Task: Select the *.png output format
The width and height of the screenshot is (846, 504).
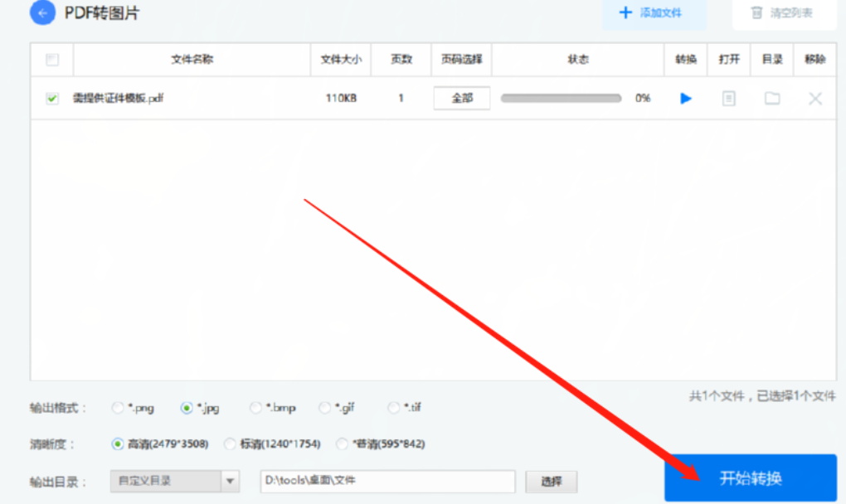Action: coord(117,408)
